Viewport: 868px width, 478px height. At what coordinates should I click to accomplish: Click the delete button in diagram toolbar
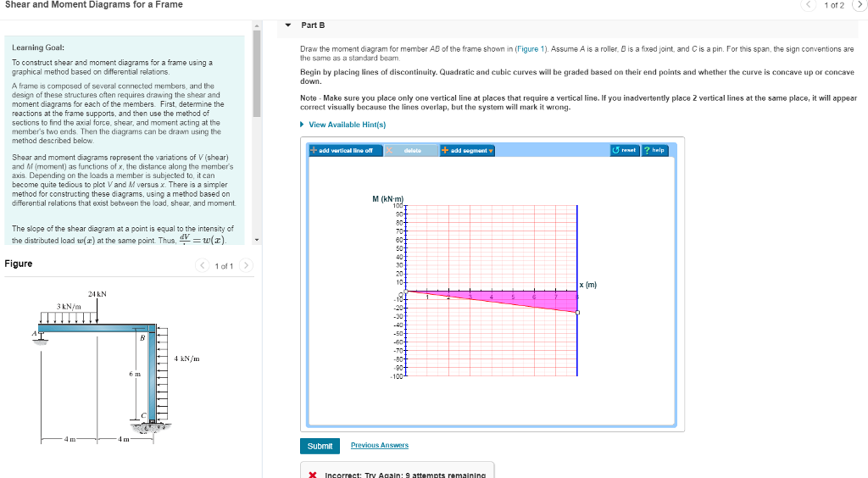[x=411, y=151]
